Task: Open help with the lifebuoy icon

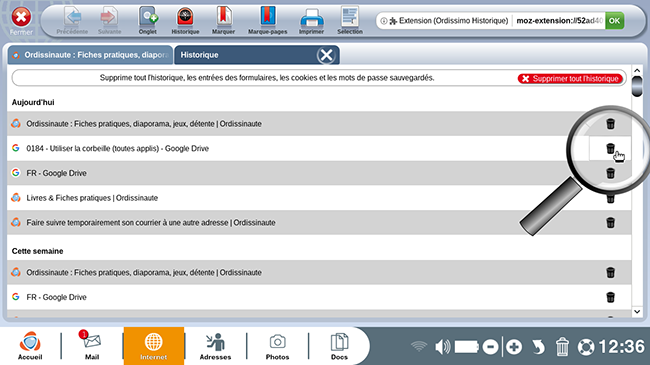Action: click(586, 347)
